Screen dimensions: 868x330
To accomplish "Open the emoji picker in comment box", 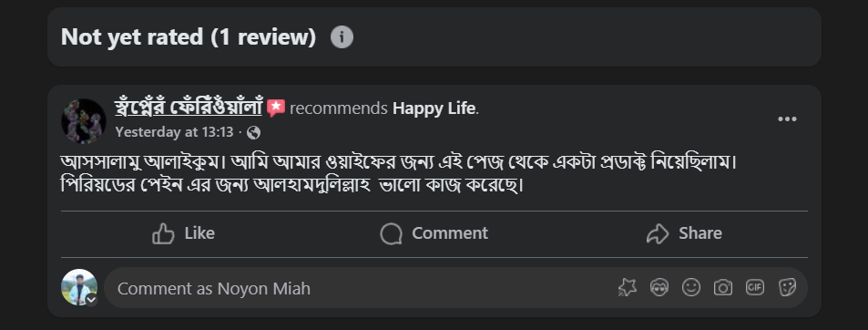I will tap(691, 287).
